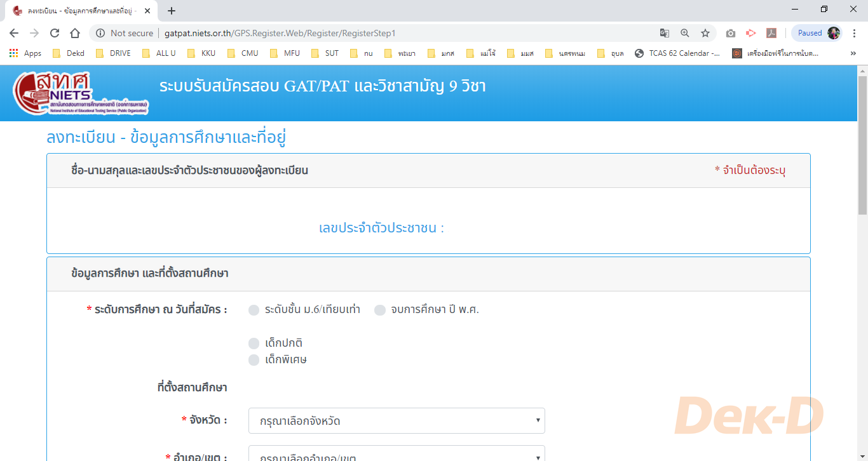Screen dimensions: 868x461
Task: Open the อำเภอ/เขต district dropdown
Action: click(x=396, y=455)
